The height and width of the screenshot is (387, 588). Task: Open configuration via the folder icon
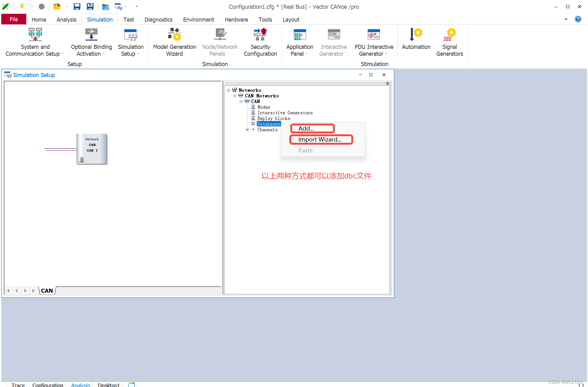(57, 7)
